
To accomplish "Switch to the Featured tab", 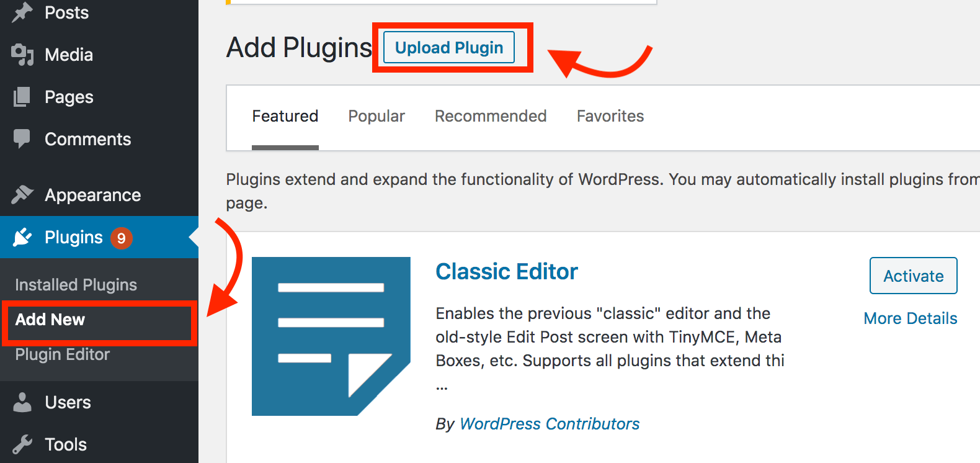I will tap(285, 116).
